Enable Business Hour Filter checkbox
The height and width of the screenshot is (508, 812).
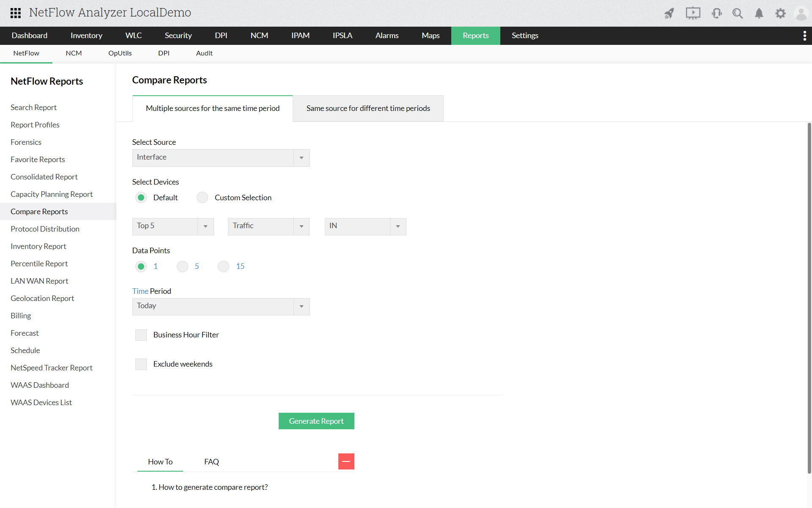(141, 335)
